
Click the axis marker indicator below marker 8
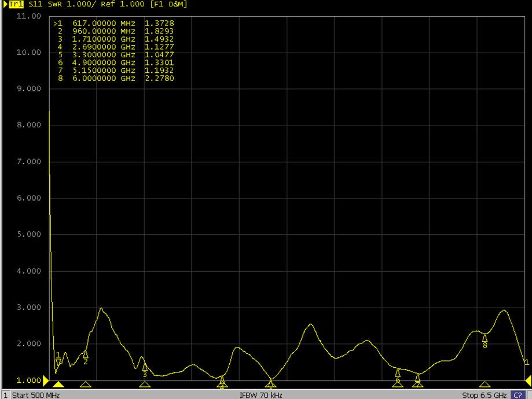tap(485, 384)
